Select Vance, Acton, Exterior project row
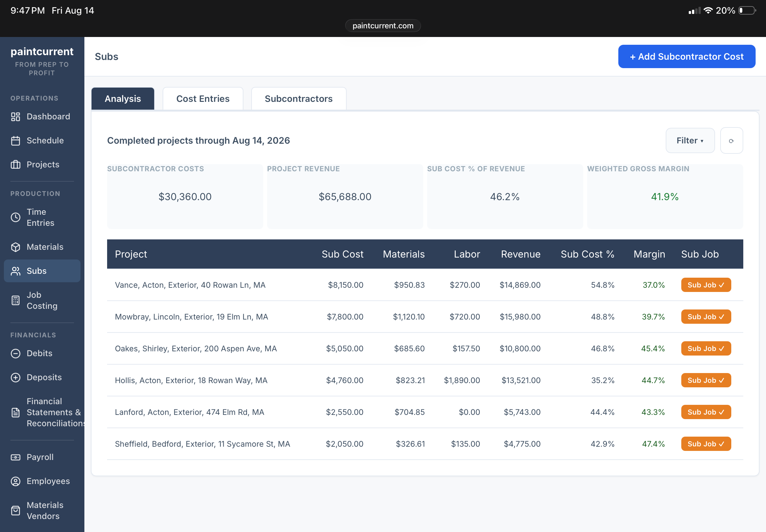 click(x=425, y=285)
